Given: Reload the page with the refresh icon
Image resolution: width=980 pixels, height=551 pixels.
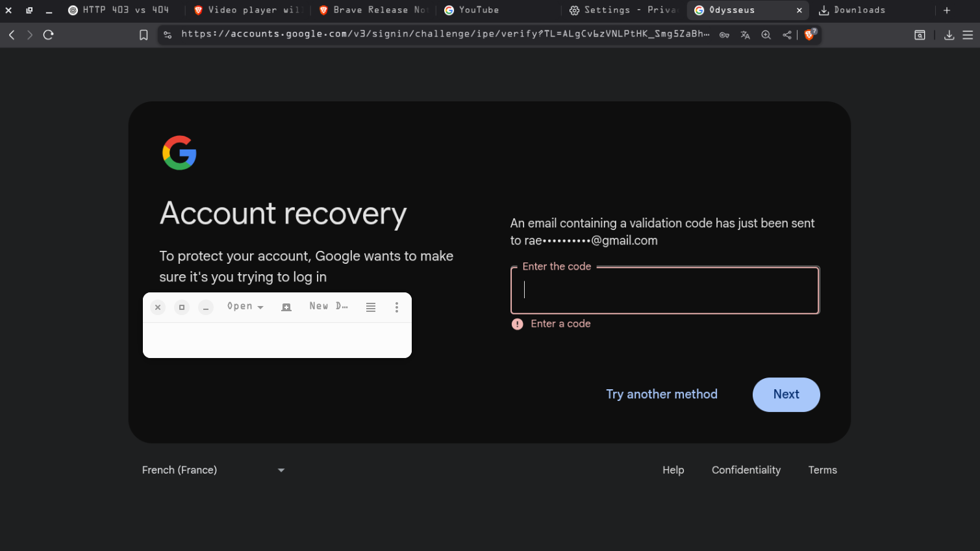Looking at the screenshot, I should click(x=48, y=35).
